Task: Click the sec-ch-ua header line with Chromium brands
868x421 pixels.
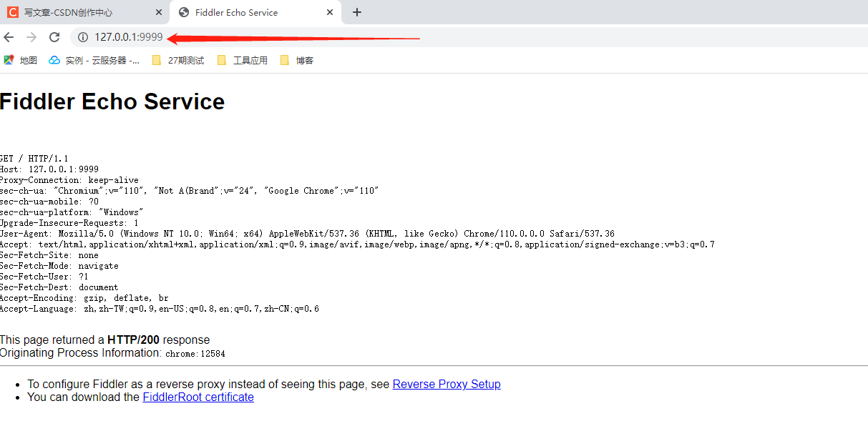Action: click(189, 191)
